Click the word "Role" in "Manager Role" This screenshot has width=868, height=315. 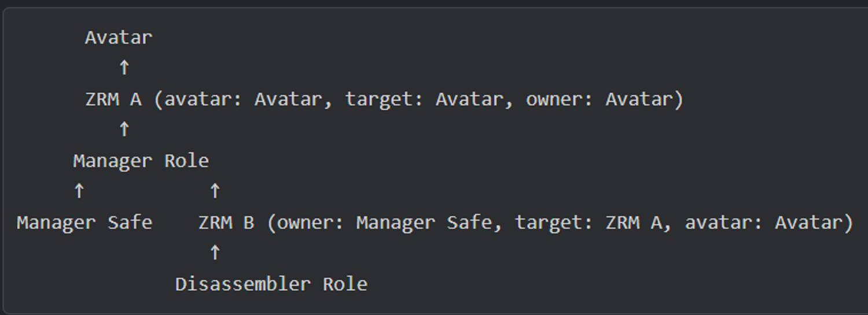pyautogui.click(x=186, y=161)
